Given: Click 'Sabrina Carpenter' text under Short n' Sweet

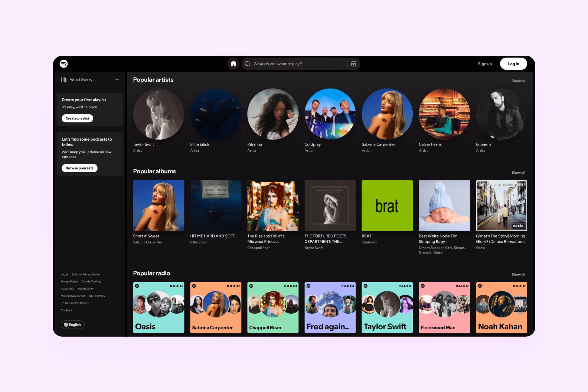Looking at the screenshot, I should point(148,242).
